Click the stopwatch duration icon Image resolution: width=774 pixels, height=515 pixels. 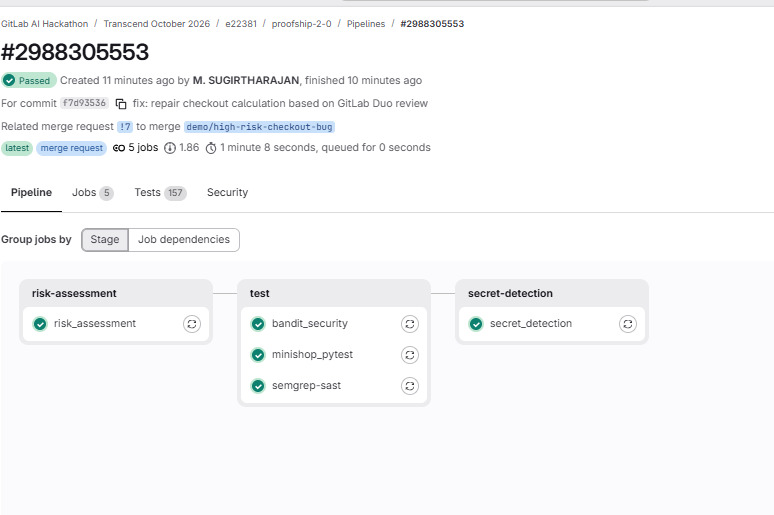[x=211, y=148]
